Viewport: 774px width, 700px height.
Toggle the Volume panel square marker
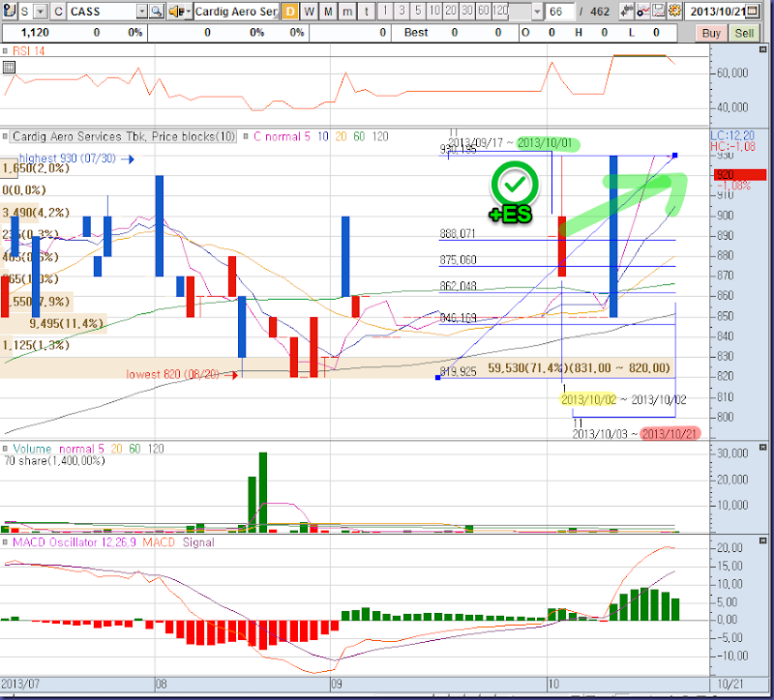pos(5,449)
